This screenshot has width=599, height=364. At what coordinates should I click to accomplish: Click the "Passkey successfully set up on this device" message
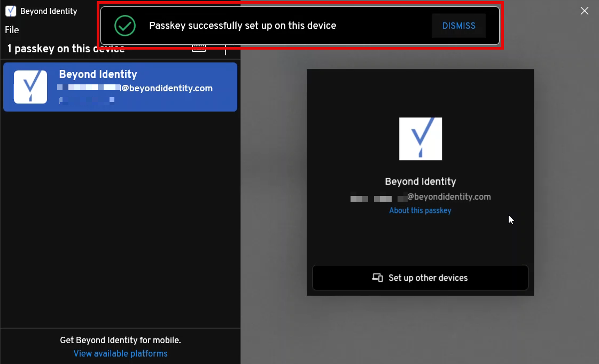pos(243,26)
